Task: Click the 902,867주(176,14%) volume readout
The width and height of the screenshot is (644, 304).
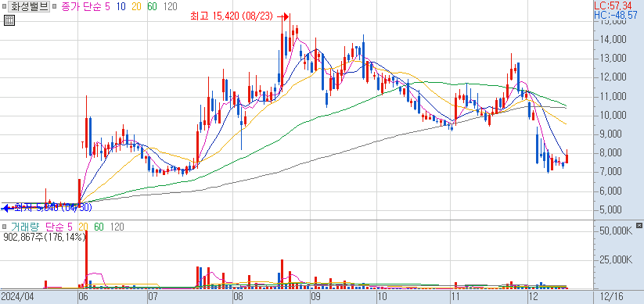Action: tap(44, 237)
